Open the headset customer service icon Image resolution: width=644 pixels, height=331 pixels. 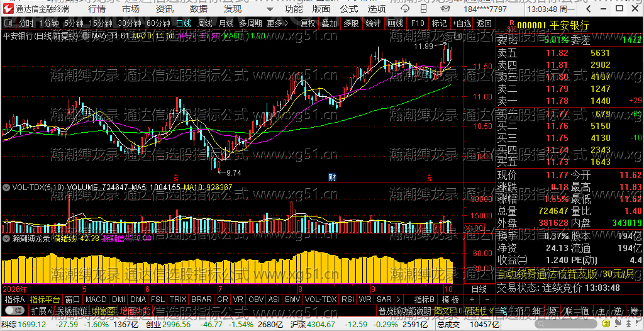point(404,9)
